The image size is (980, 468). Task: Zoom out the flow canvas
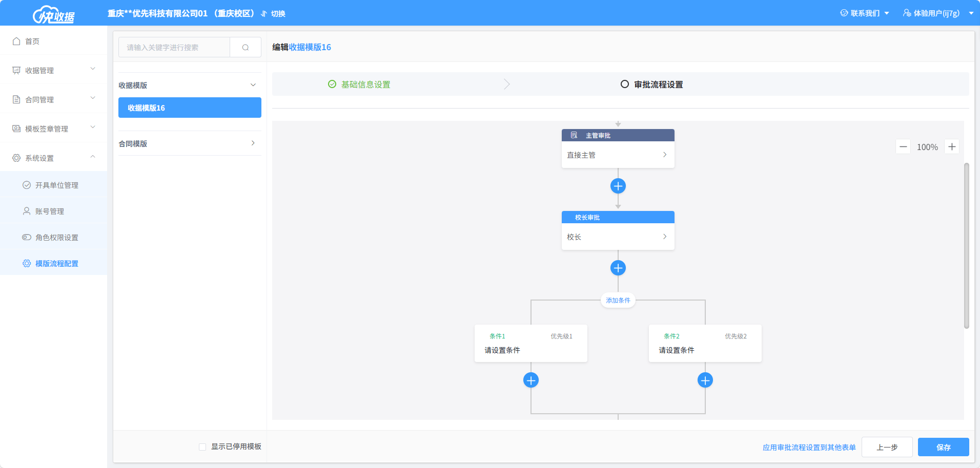click(x=903, y=147)
